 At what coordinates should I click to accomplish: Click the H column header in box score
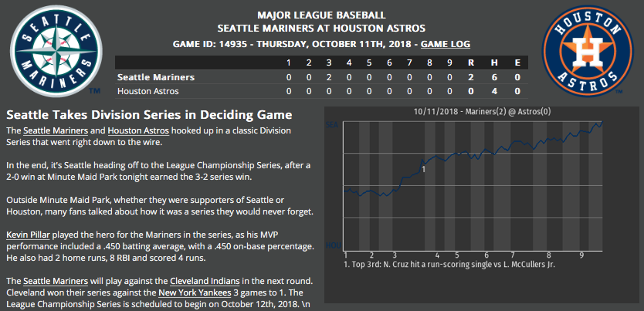point(493,63)
